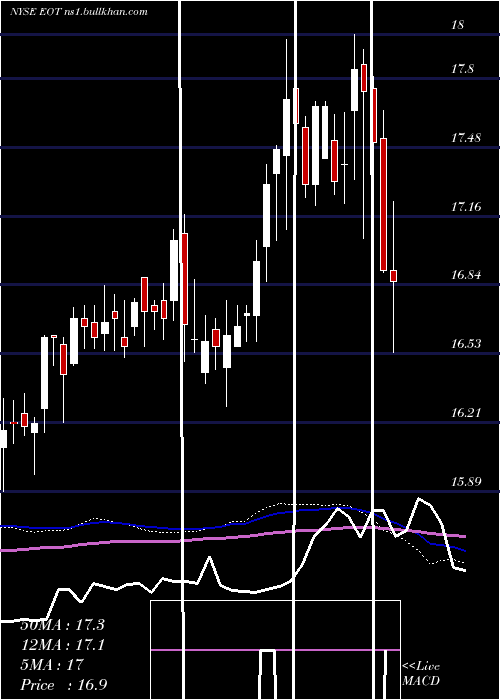Click the '12MA : 17.1' reading
500x700 pixels.
(62, 645)
